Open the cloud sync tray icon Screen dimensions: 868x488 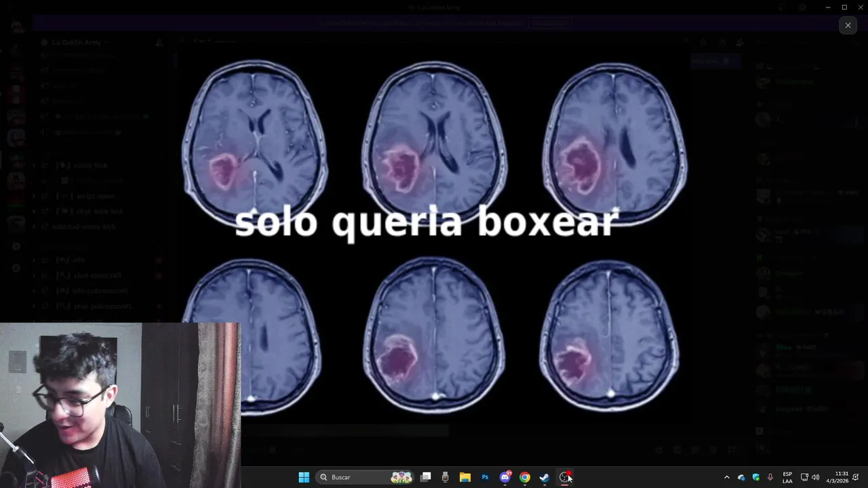[x=741, y=477]
